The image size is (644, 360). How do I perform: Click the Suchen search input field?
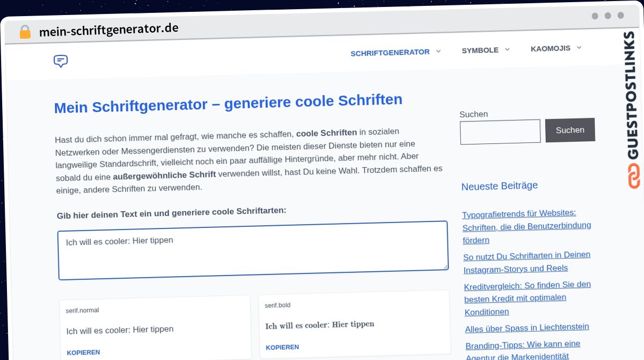click(500, 132)
